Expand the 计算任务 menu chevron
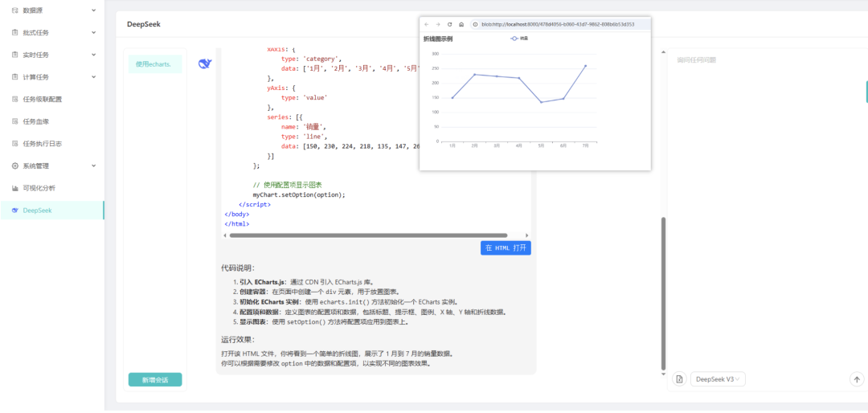Screen dimensions: 868x413 coord(93,77)
